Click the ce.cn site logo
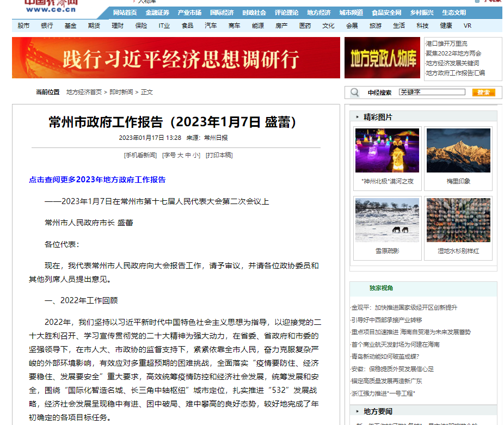The height and width of the screenshot is (425, 504). coord(51,7)
